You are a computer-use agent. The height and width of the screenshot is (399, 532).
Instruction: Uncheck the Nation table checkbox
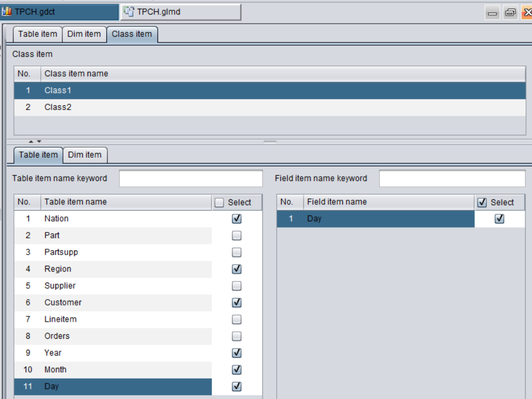(x=236, y=219)
